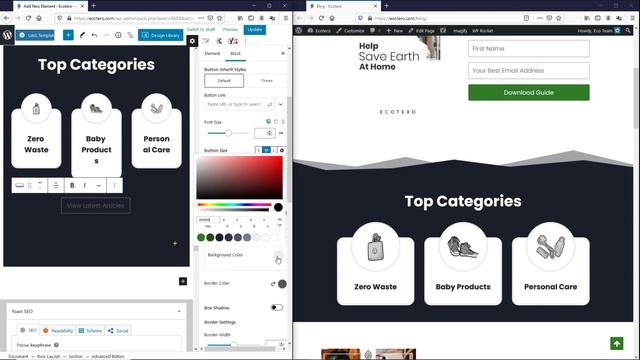Click Your Best Email Address field
This screenshot has height=360, width=640.
pyautogui.click(x=529, y=71)
